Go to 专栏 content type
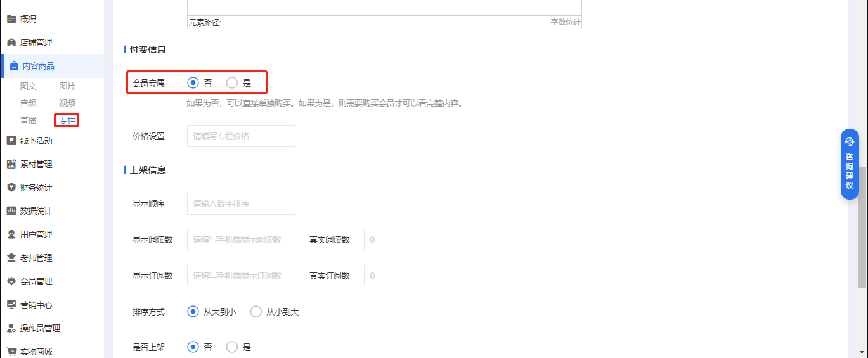Screen dimensions: 868x358 (x=67, y=120)
